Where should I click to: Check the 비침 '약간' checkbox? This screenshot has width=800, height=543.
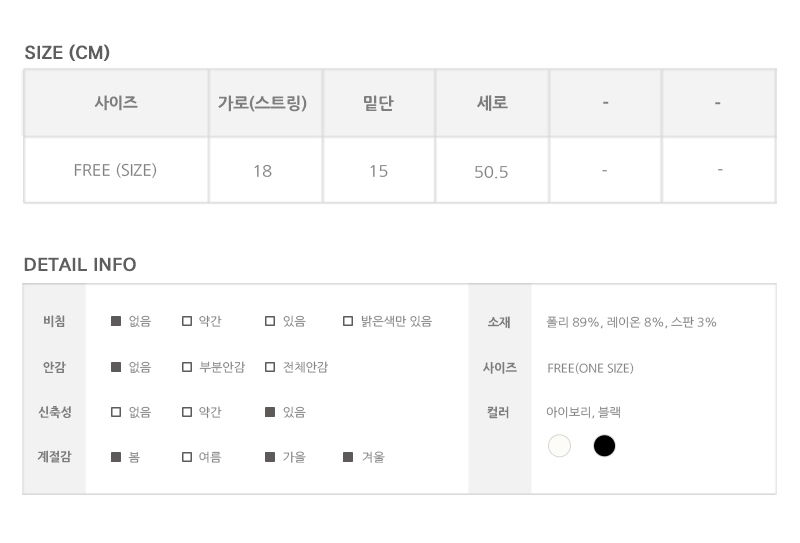[187, 322]
